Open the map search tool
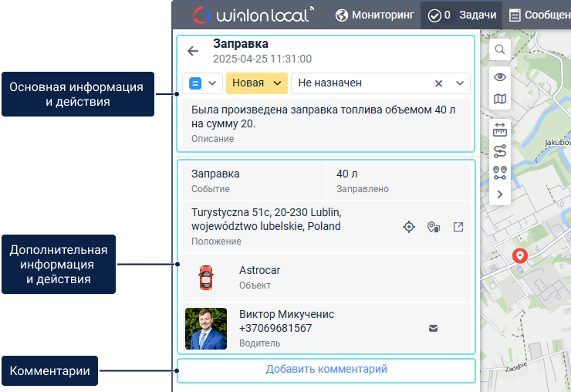The width and height of the screenshot is (571, 392). [x=500, y=50]
